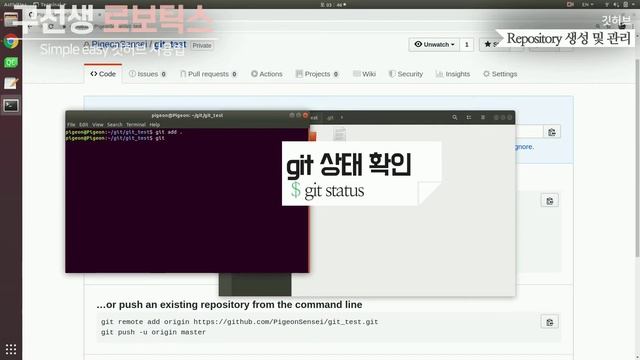Launch Qt Creator from the dock
This screenshot has width=640, height=360.
(x=11, y=62)
